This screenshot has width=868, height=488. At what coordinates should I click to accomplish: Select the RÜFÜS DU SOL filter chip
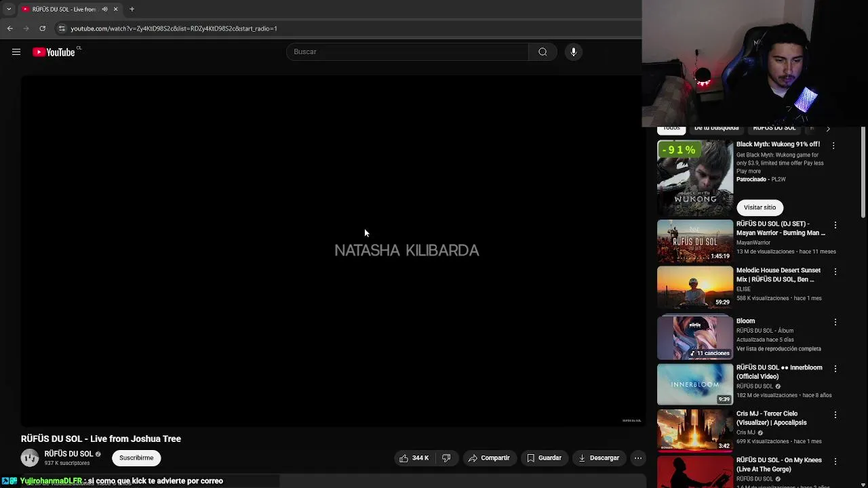pos(774,128)
